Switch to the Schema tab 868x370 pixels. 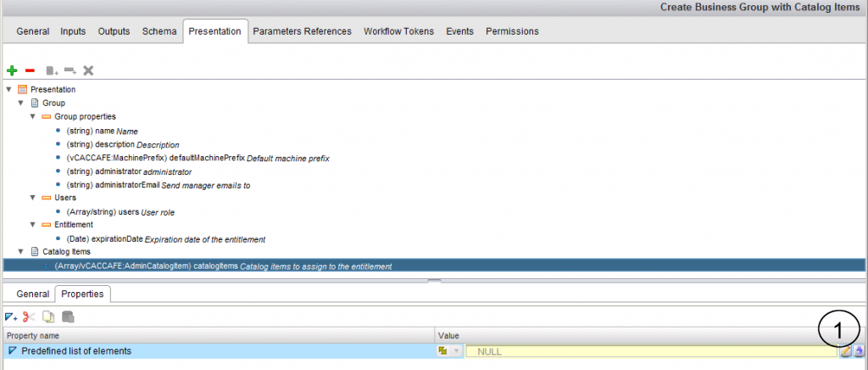pyautogui.click(x=159, y=31)
